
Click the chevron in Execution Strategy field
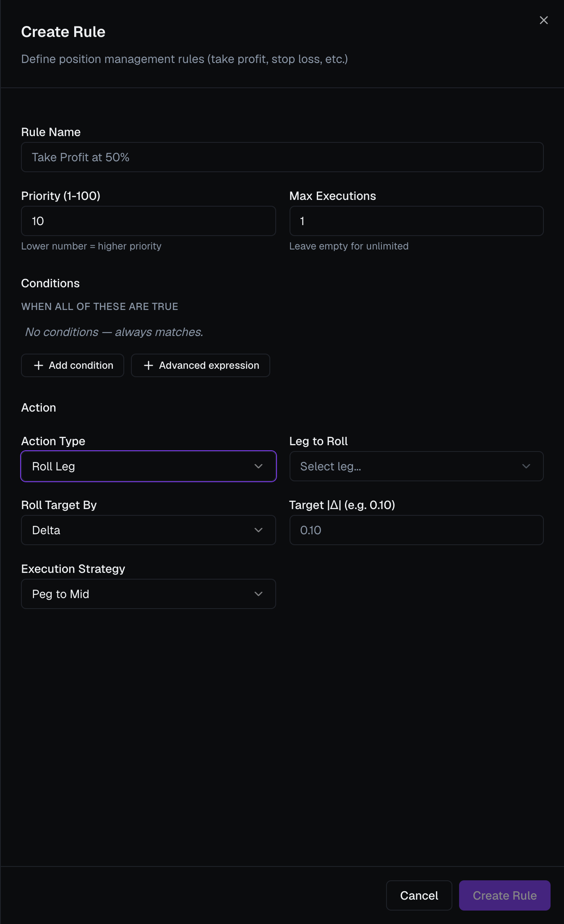point(258,594)
